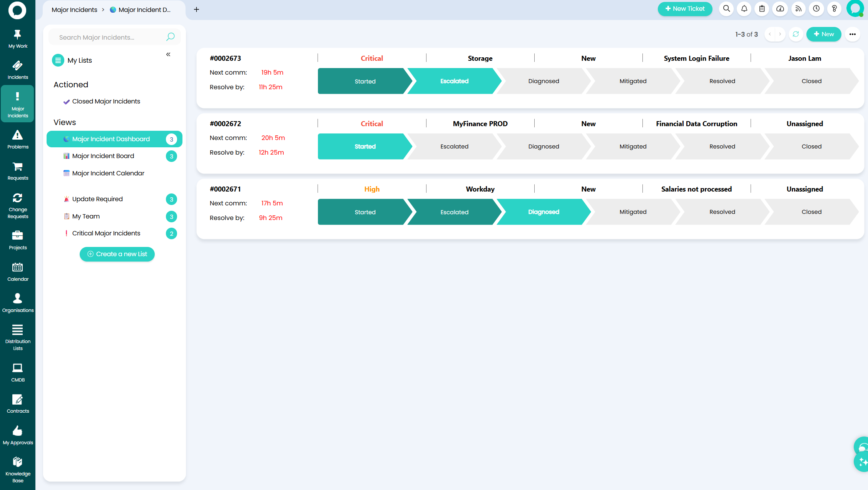Open the RSS feed icon
Screen dimensions: 868x490
pos(798,9)
